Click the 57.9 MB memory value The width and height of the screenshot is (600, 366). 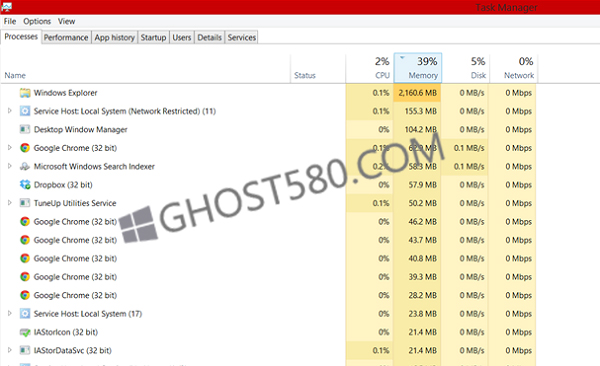pyautogui.click(x=422, y=185)
